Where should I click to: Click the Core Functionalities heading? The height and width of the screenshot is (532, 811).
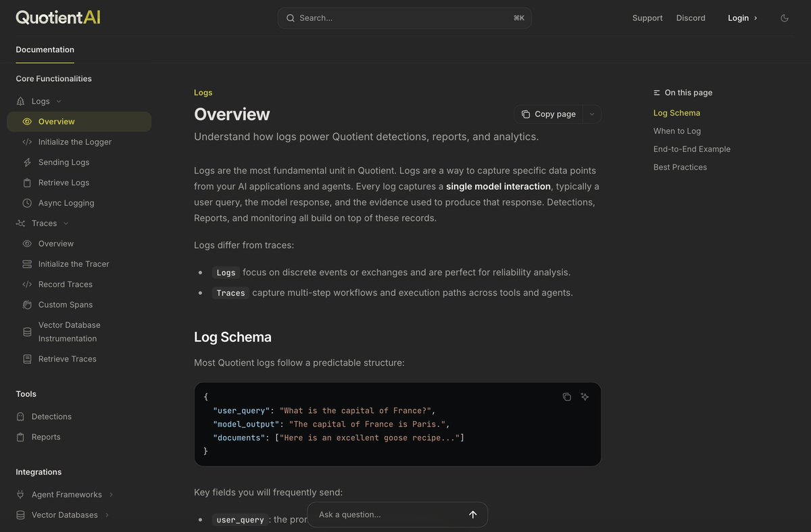tap(53, 78)
